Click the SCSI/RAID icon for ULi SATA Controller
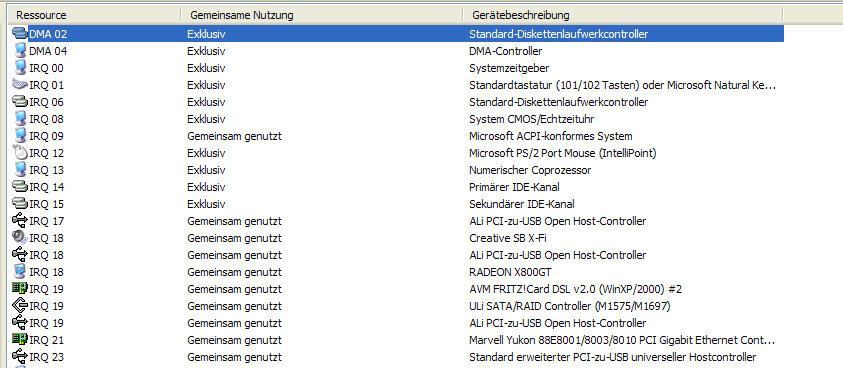The height and width of the screenshot is (368, 843). [x=20, y=306]
